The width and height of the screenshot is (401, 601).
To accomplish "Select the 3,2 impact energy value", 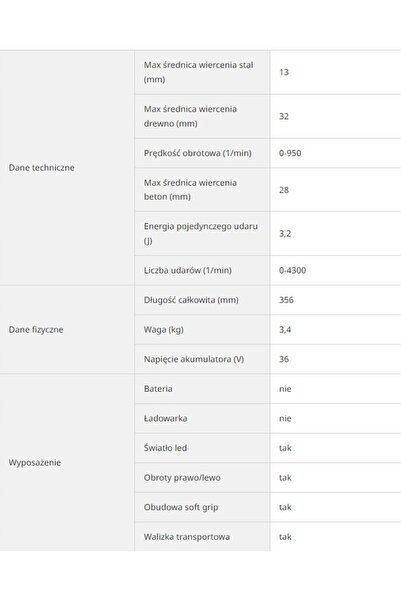I will pos(285,233).
